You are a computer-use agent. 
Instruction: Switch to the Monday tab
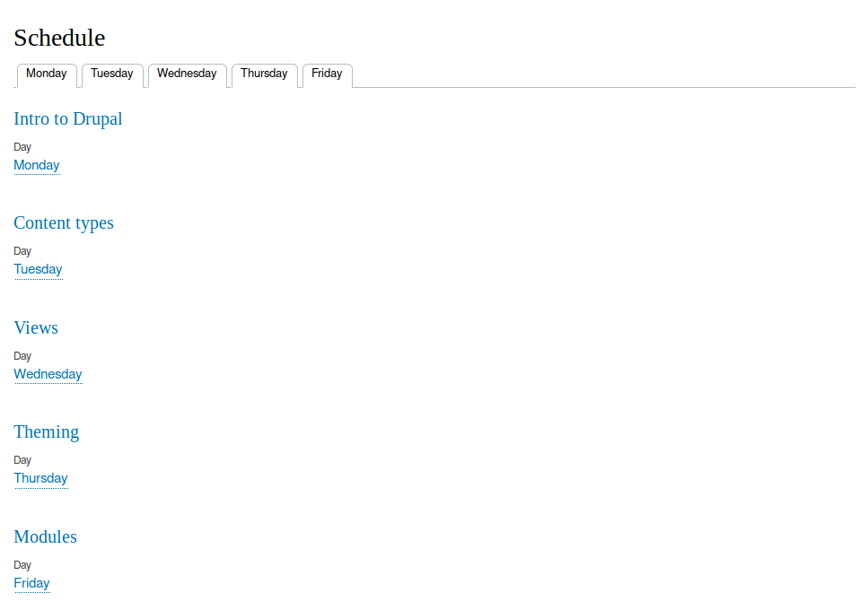point(47,74)
